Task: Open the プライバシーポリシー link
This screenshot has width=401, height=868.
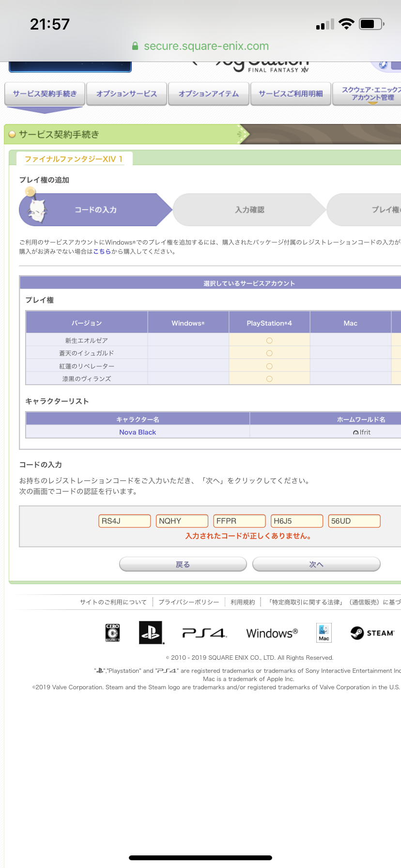Action: (189, 602)
